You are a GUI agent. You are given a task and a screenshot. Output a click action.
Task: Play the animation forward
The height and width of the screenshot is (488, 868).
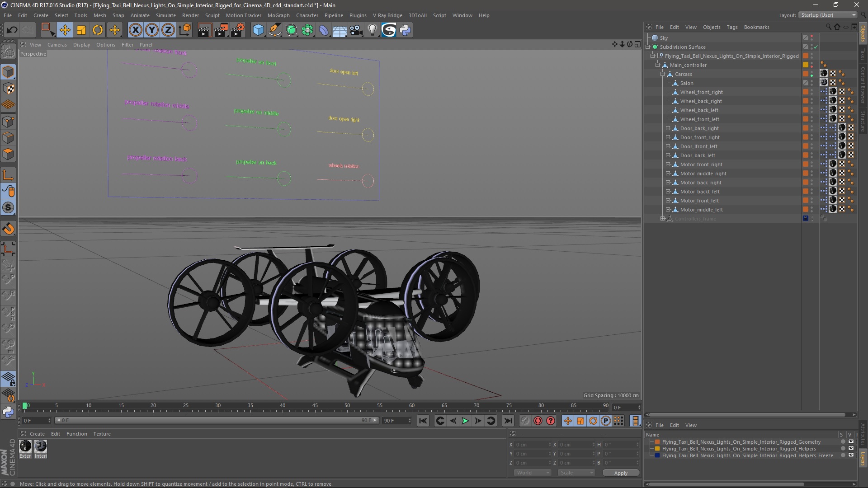click(x=465, y=421)
